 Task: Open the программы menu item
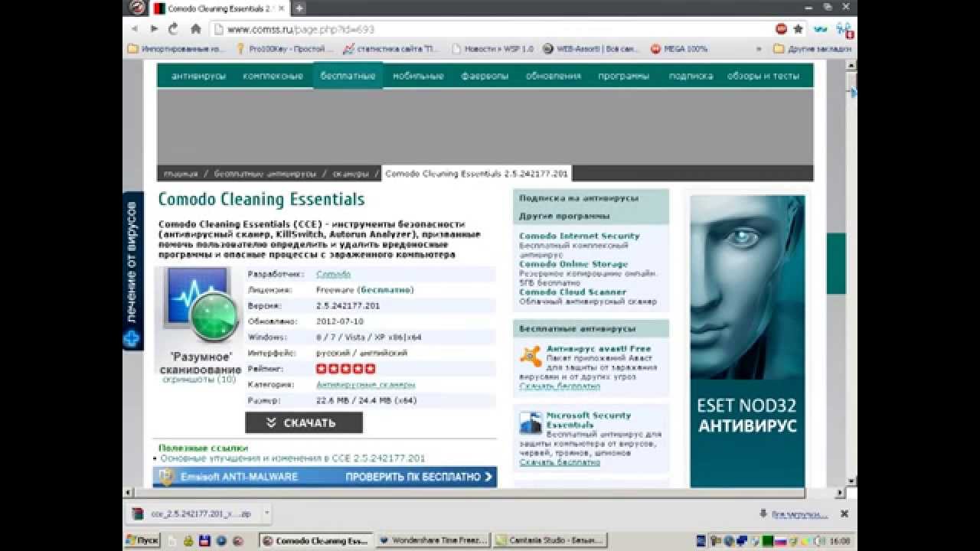point(624,76)
